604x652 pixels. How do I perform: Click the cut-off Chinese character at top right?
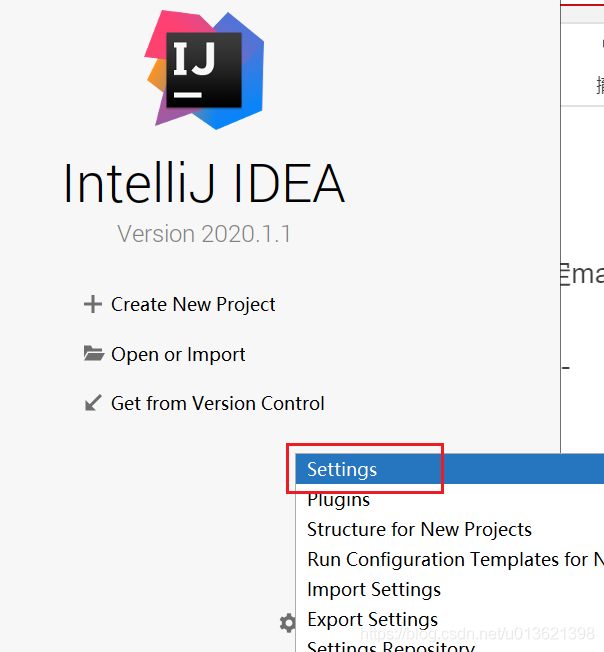click(600, 85)
